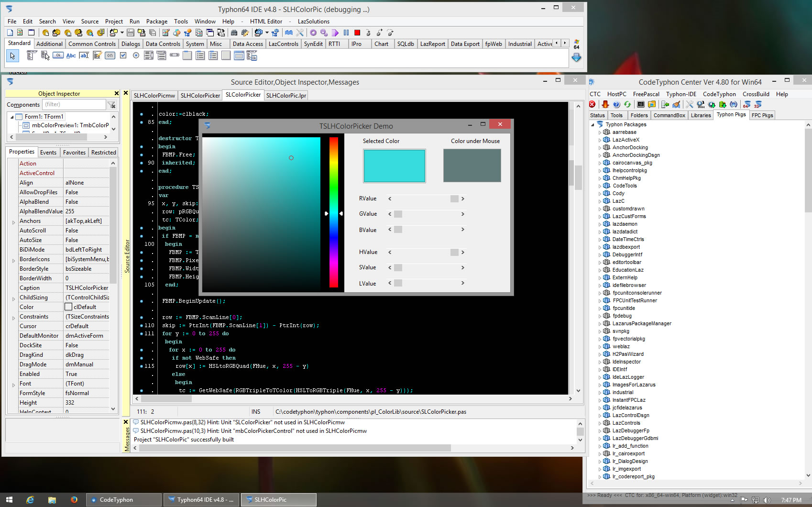Select the TMainMenu component icon
Screen dimensions: 812x507
click(32, 55)
